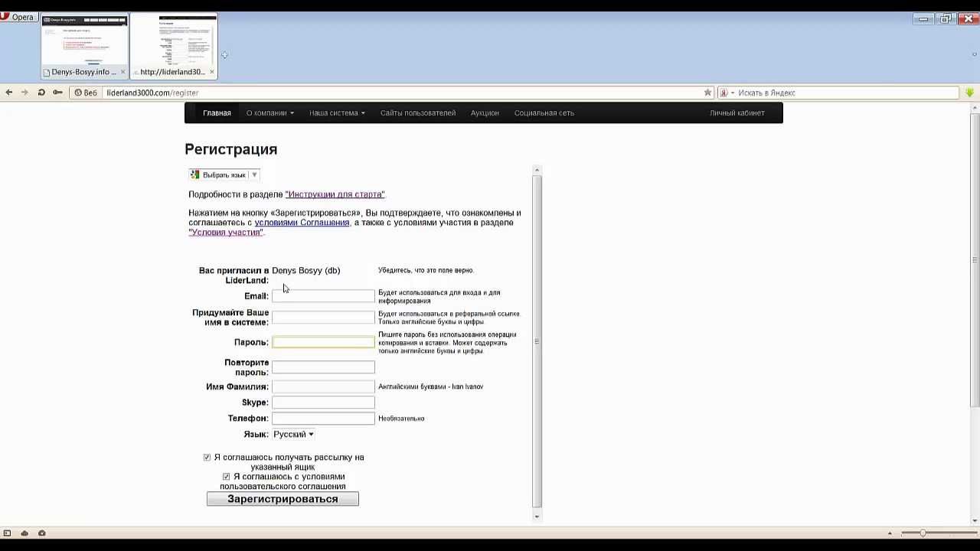Click the main page vertical scrollbar
This screenshot has height=551, width=980.
[x=975, y=260]
